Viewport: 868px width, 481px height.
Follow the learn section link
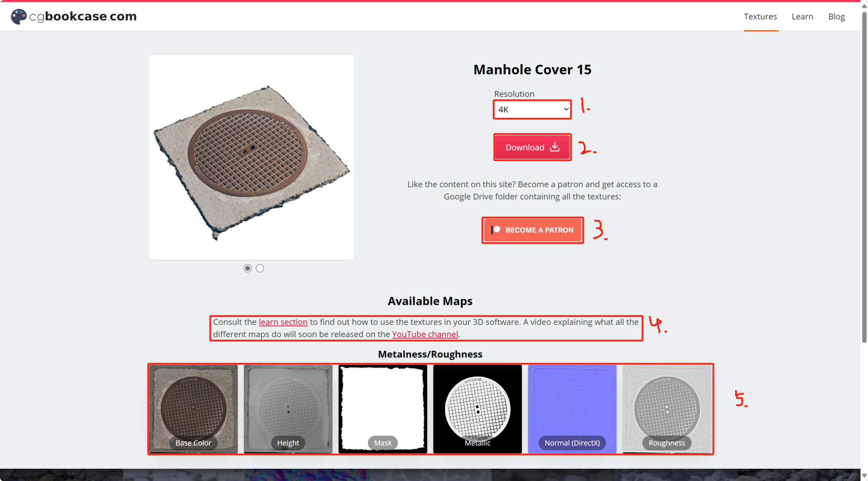(x=283, y=322)
